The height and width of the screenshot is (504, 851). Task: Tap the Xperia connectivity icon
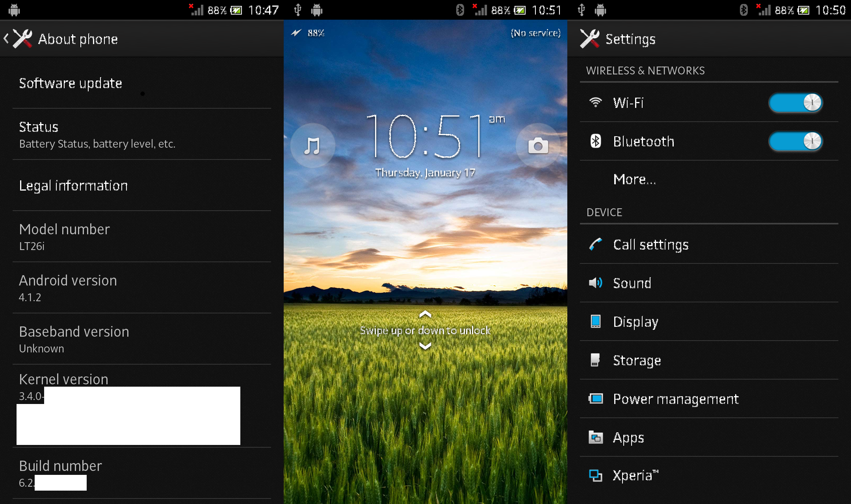595,476
